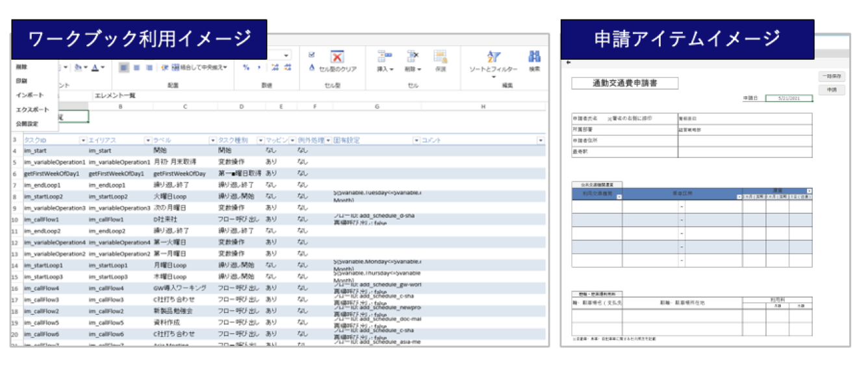The width and height of the screenshot is (868, 372).
Task: Open the タスク種別 column filter dropdown
Action: click(x=261, y=140)
